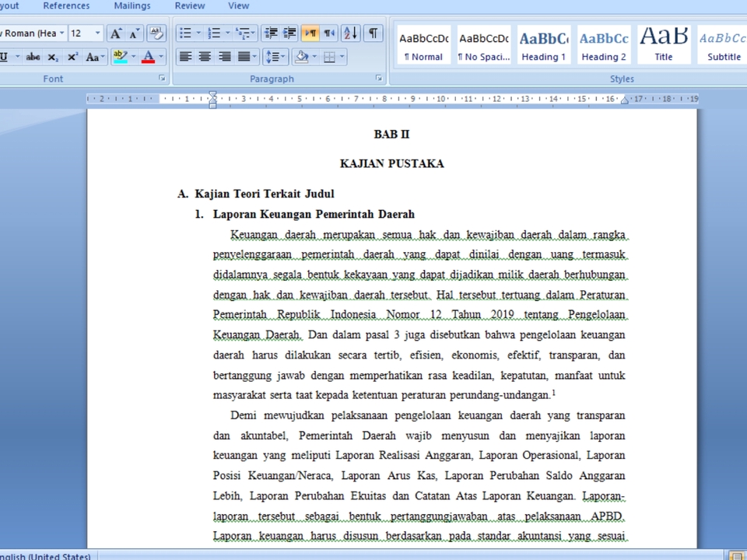
Task: Apply the Title style
Action: 663,44
